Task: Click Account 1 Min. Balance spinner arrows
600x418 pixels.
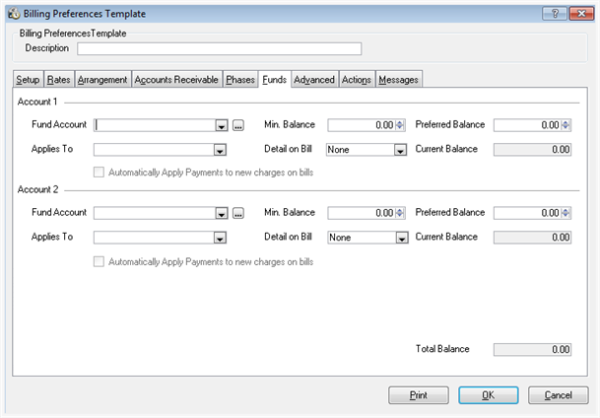Action: pyautogui.click(x=400, y=125)
